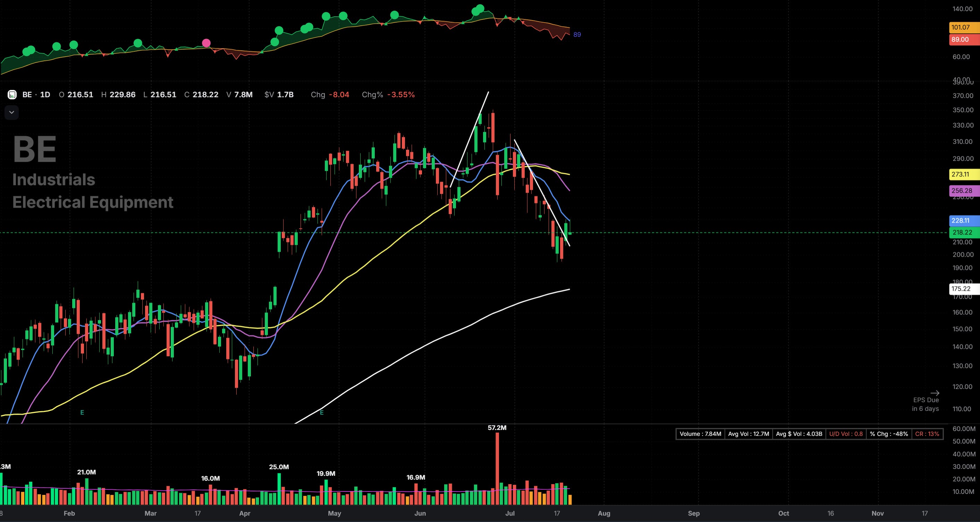Click the close value 'C 218.22'
The width and height of the screenshot is (980, 522).
tap(201, 94)
